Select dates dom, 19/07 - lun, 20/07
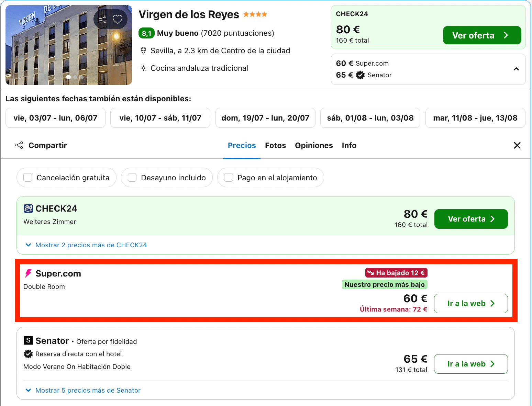The image size is (532, 406). pos(265,118)
